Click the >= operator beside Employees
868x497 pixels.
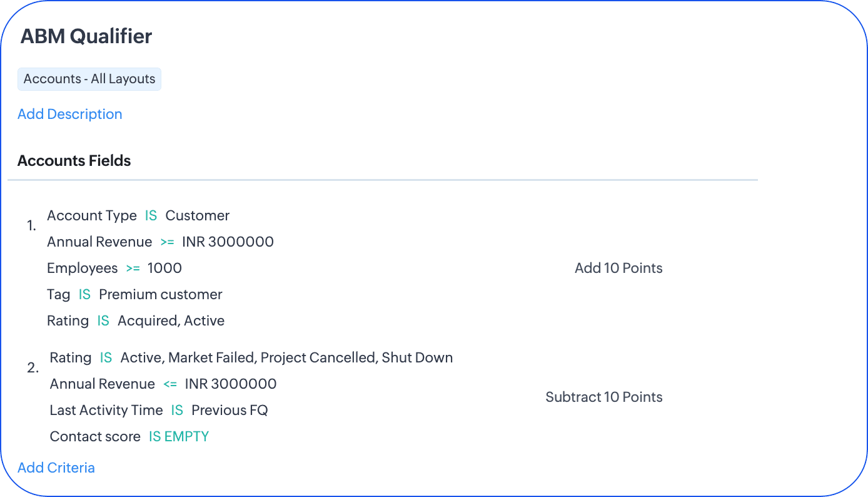(x=133, y=268)
